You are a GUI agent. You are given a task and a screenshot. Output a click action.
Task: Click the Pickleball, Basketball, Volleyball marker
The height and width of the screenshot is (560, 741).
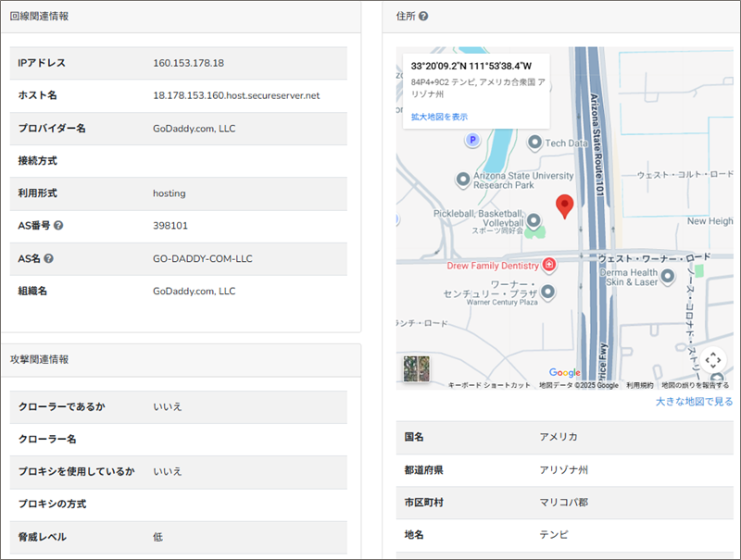point(534,220)
